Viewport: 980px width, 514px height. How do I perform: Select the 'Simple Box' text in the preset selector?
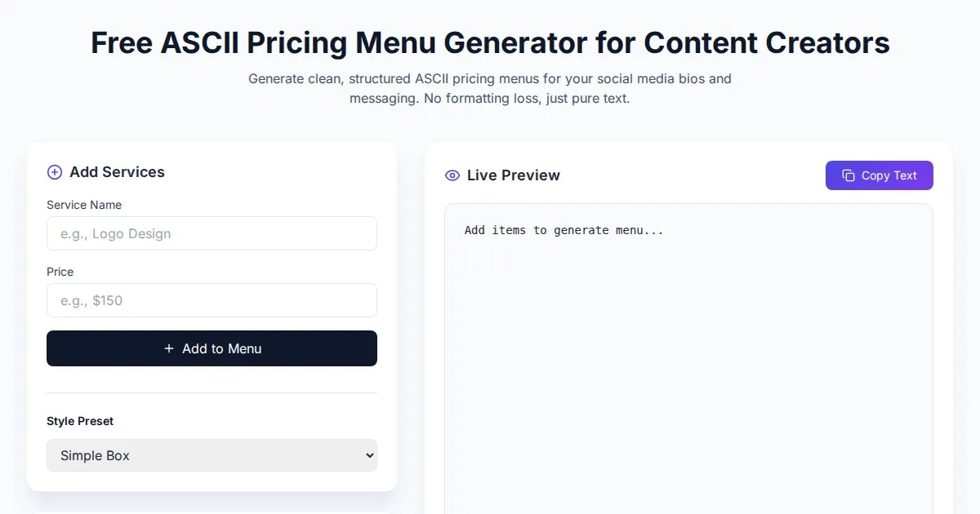point(96,455)
